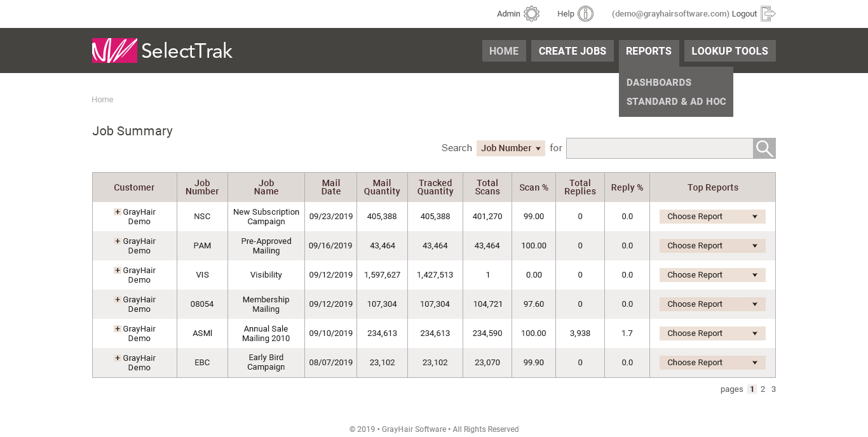Click the magnifying glass search button

764,149
